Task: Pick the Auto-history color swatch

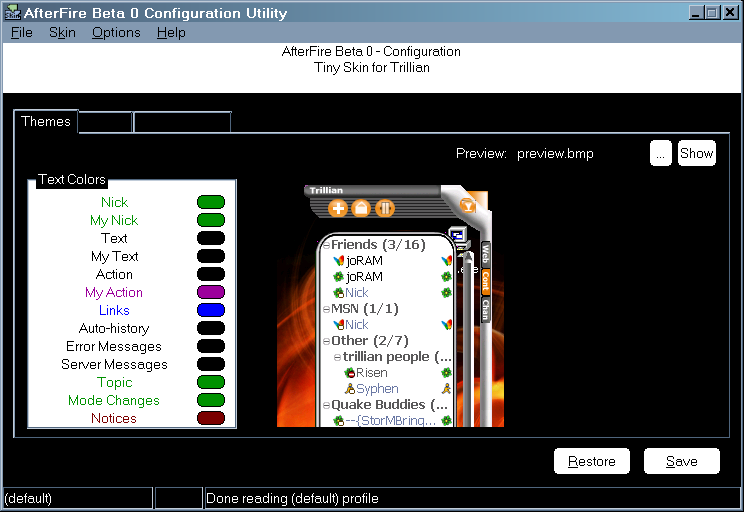Action: tap(211, 328)
